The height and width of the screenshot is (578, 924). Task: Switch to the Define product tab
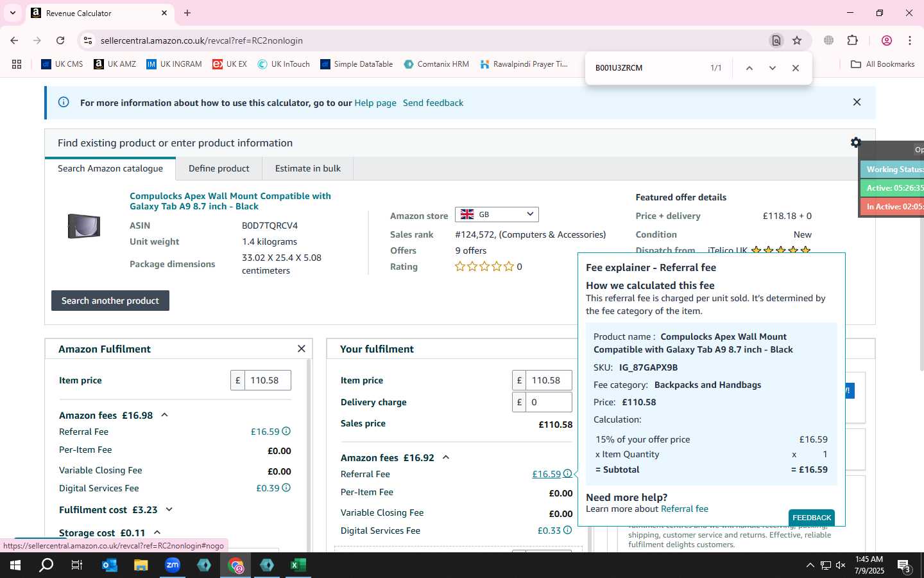219,168
